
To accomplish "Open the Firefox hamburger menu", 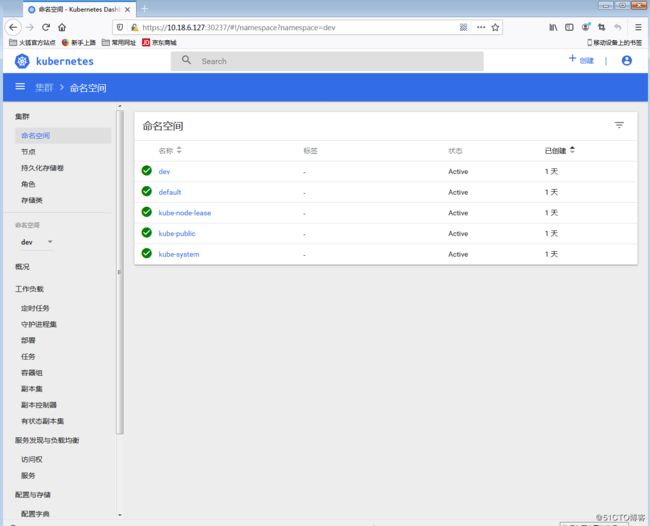I will (638, 27).
